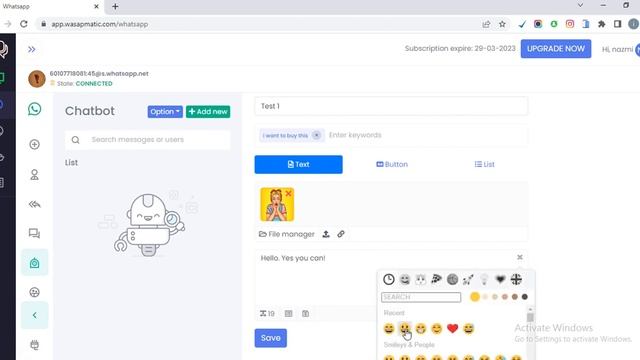The height and width of the screenshot is (360, 640).
Task: Collapse the panel with left chevron
Action: [35, 315]
